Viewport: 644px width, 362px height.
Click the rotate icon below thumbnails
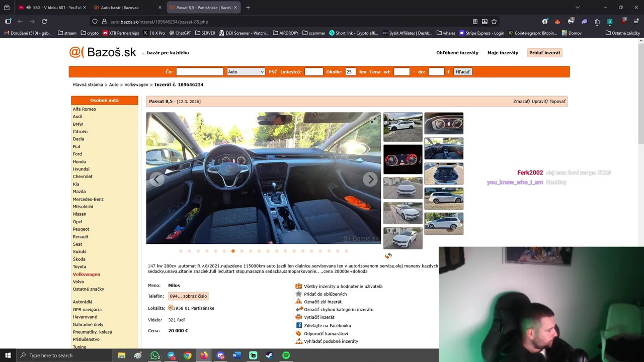(x=388, y=256)
